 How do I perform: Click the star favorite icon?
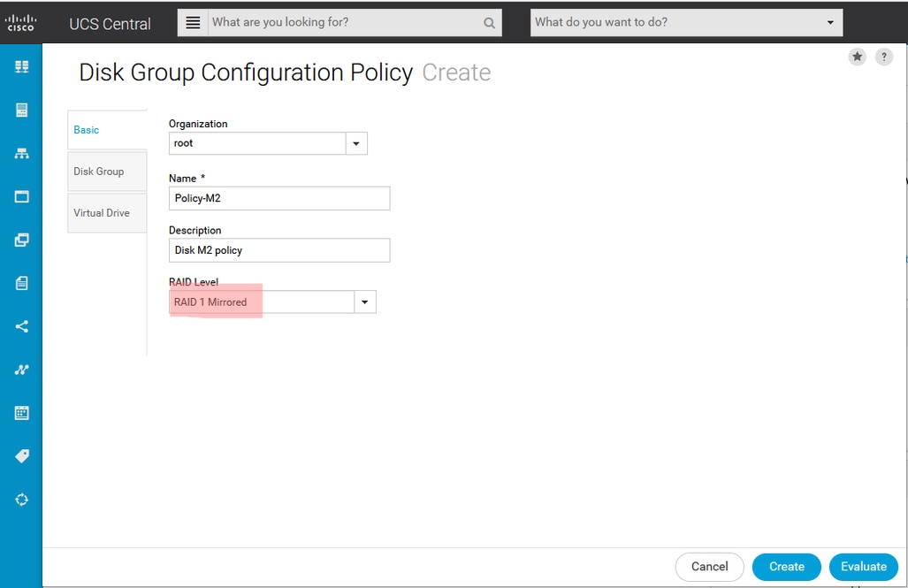point(857,57)
